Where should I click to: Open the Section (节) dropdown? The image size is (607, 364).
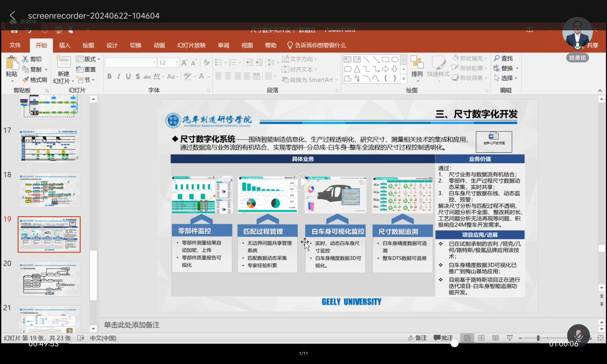86,80
